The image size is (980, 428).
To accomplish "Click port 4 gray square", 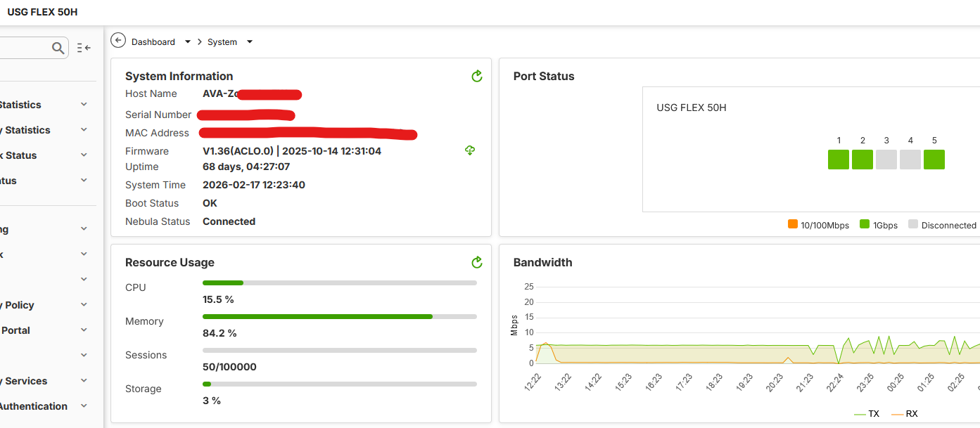I will (x=910, y=160).
